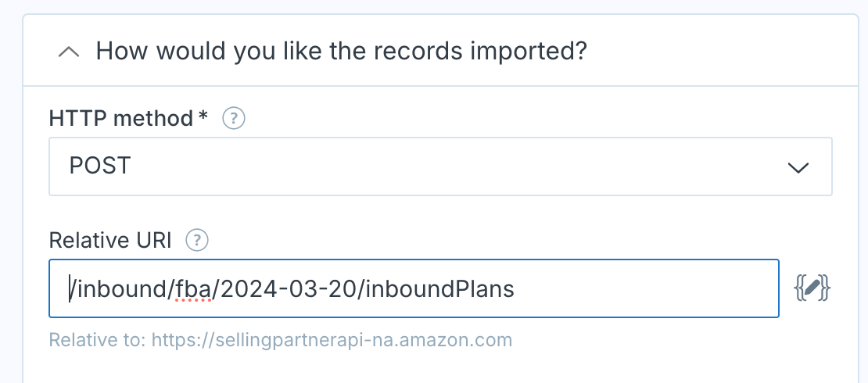Viewport: 868px width, 383px height.
Task: Click inside the Relative URI field
Action: pos(414,288)
